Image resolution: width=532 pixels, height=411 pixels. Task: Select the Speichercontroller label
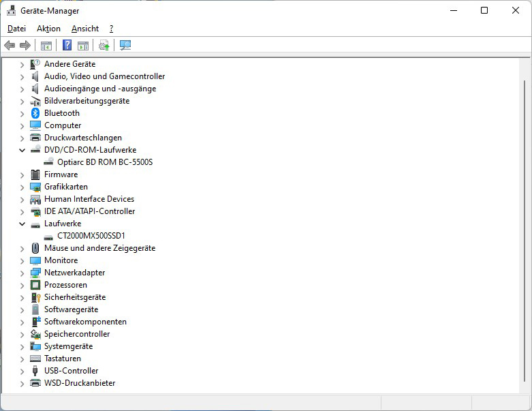tap(77, 334)
